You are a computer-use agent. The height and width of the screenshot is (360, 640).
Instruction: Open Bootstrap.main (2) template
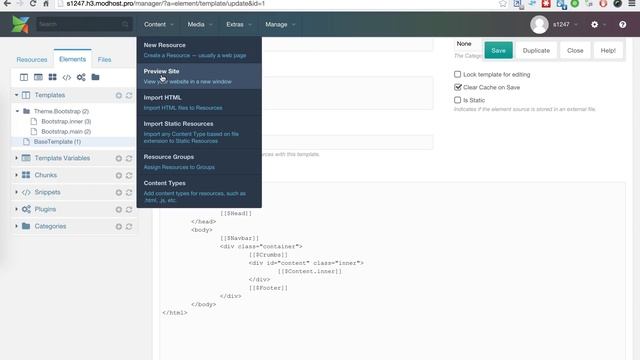pyautogui.click(x=66, y=131)
